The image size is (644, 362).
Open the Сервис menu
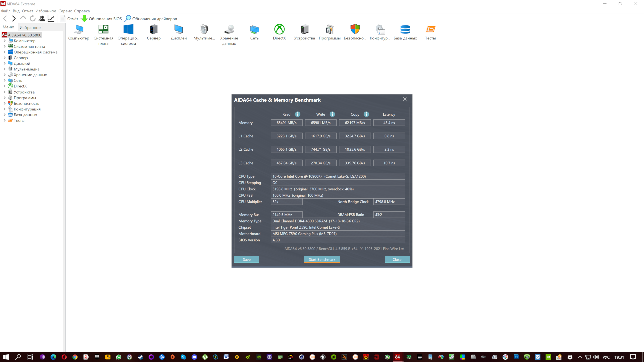point(65,11)
